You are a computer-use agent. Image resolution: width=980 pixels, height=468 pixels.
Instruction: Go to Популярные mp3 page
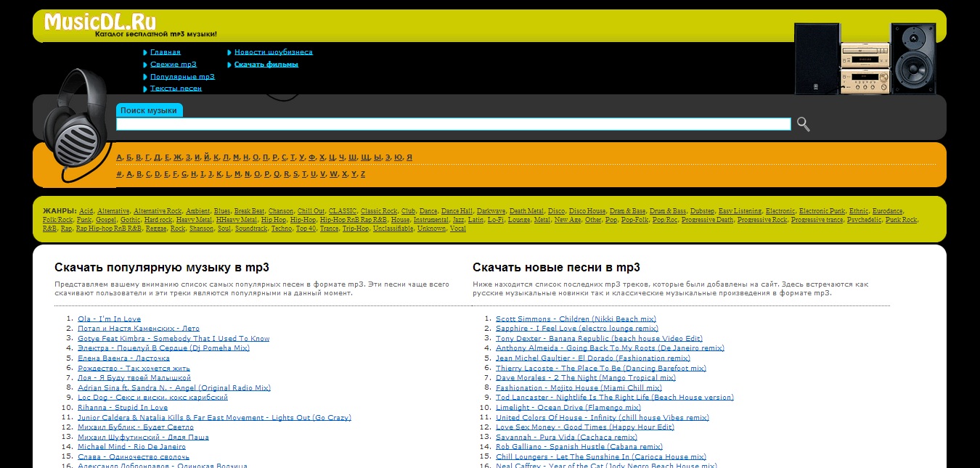(x=182, y=76)
